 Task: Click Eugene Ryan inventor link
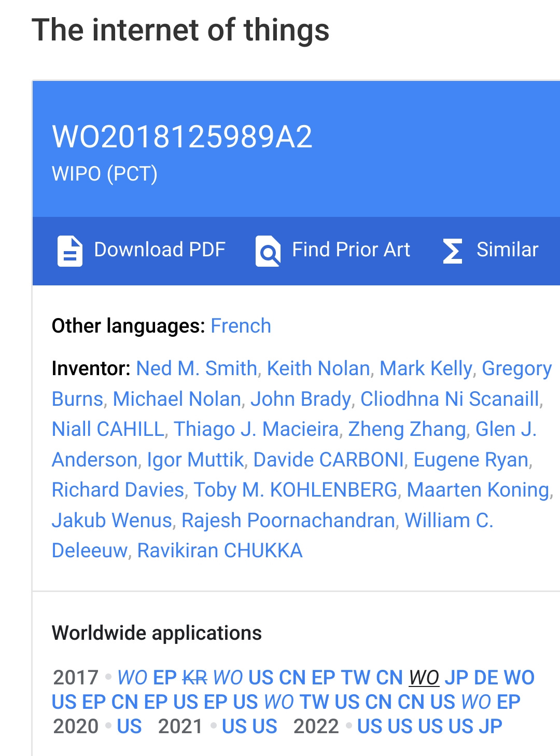[x=471, y=460]
